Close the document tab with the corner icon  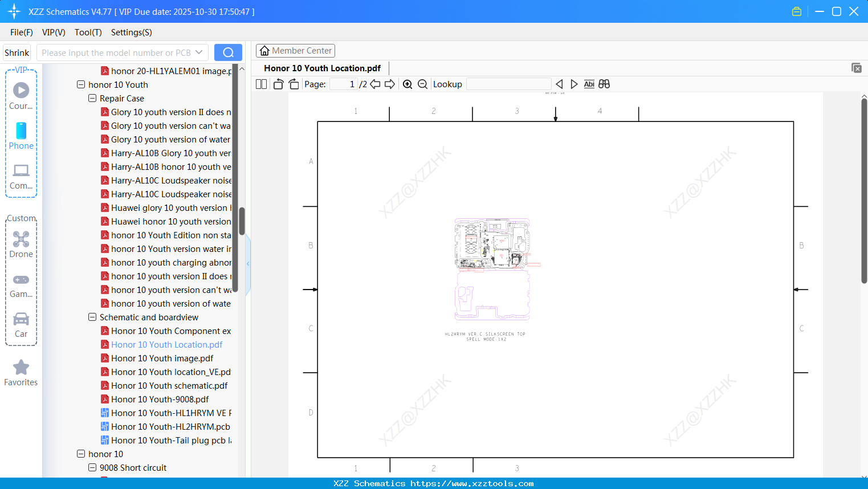(856, 68)
